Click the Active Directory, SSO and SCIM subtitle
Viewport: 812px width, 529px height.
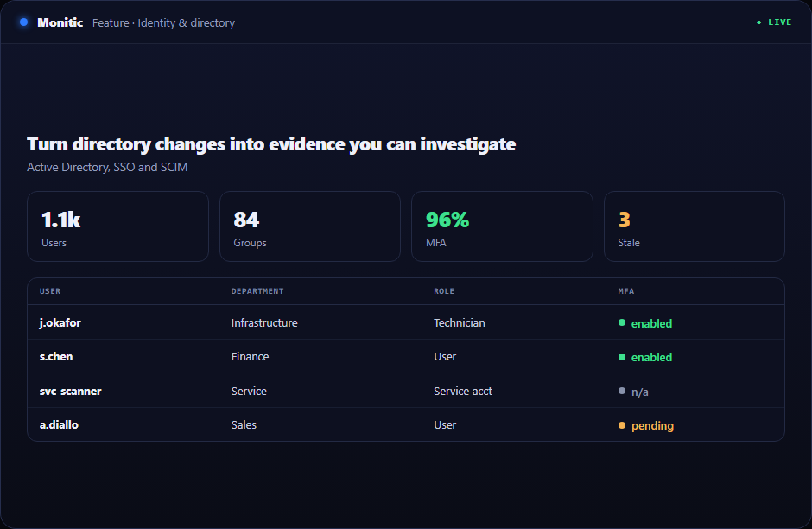pos(107,167)
